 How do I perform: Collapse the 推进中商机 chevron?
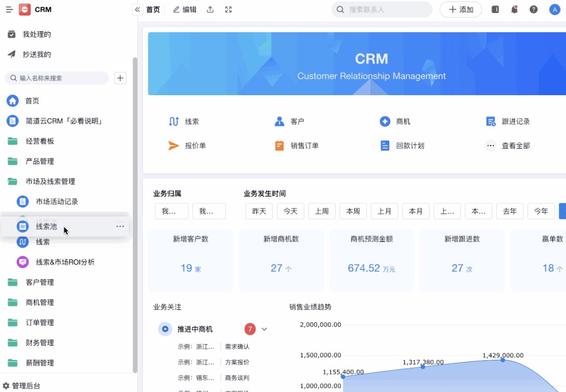[x=264, y=329]
